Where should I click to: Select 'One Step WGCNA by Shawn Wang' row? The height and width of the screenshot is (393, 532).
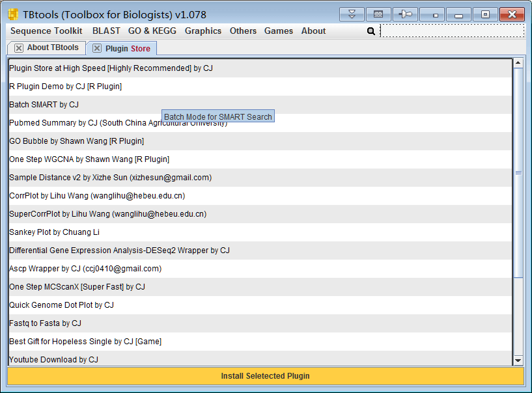[x=260, y=159]
